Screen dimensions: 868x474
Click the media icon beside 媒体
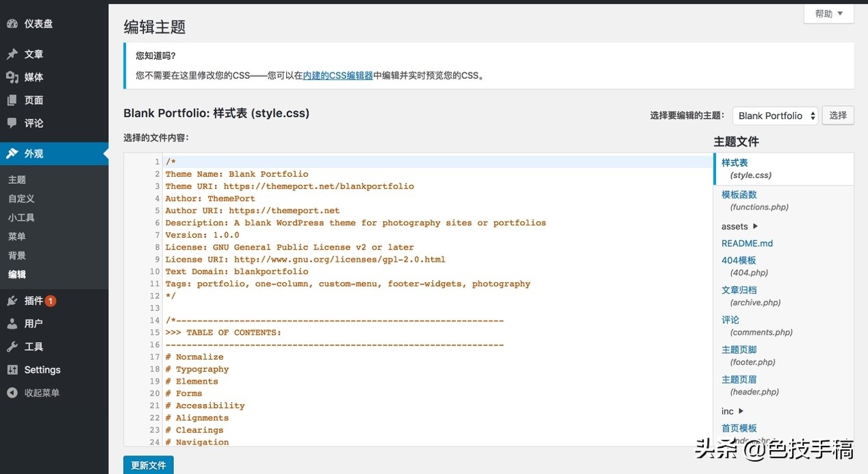(12, 77)
